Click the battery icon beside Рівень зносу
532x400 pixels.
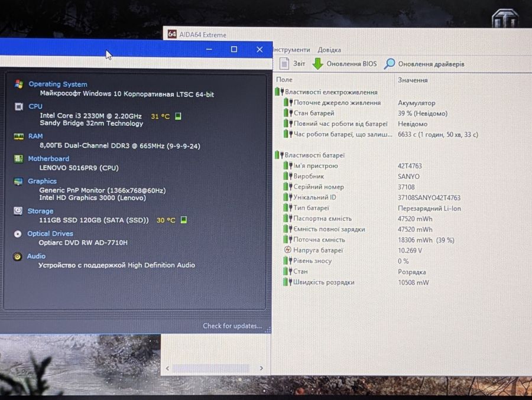[288, 261]
